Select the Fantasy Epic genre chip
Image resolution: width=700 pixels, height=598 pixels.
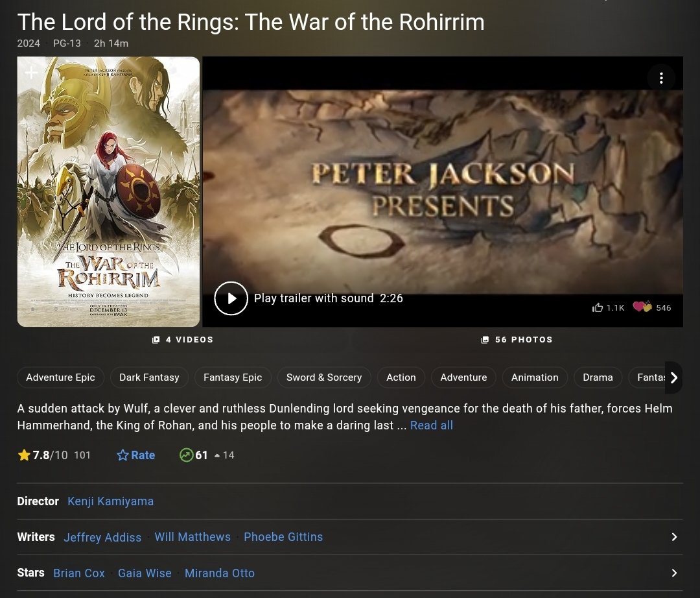(233, 377)
